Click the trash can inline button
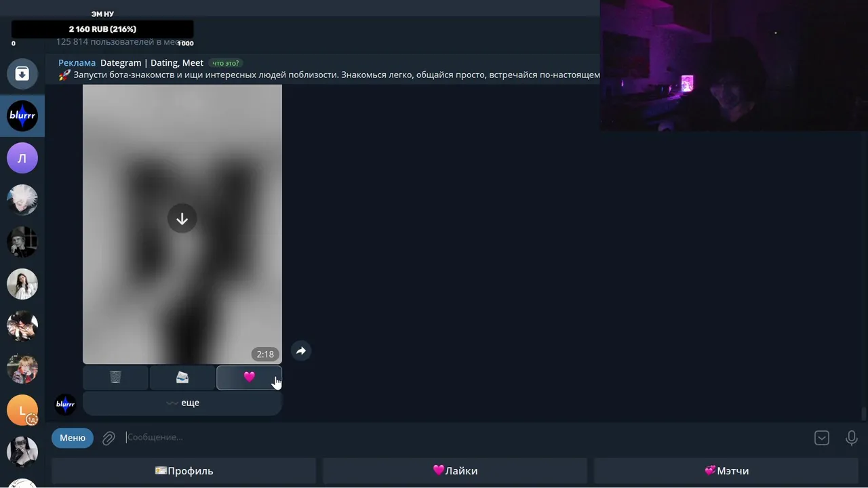Image resolution: width=868 pixels, height=488 pixels. click(x=115, y=378)
